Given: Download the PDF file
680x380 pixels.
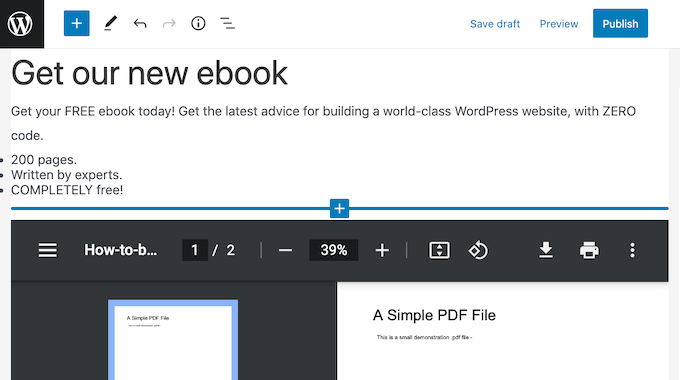Looking at the screenshot, I should point(546,250).
